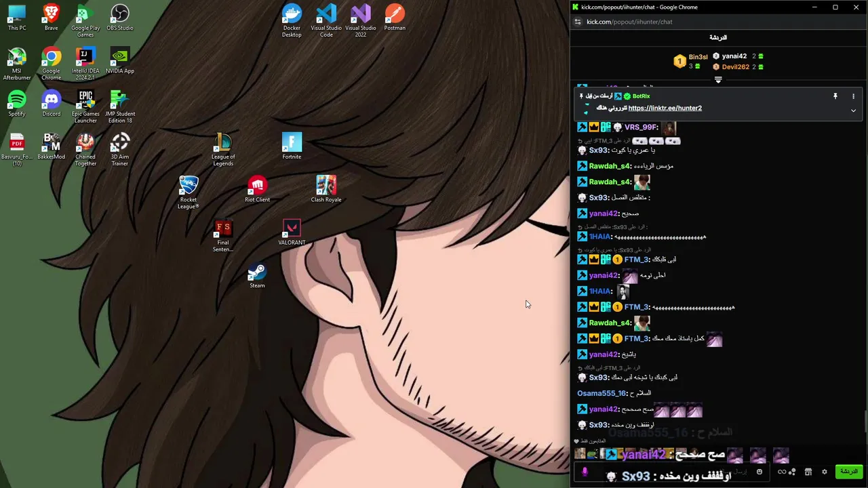The width and height of the screenshot is (868, 488).
Task: Open MSI Afterburner shortcut
Action: point(17,64)
